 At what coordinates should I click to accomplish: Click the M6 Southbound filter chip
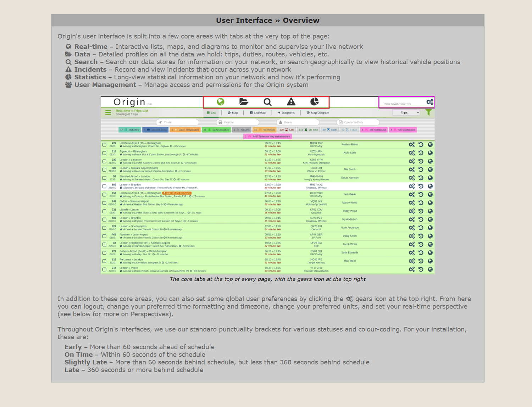point(403,130)
